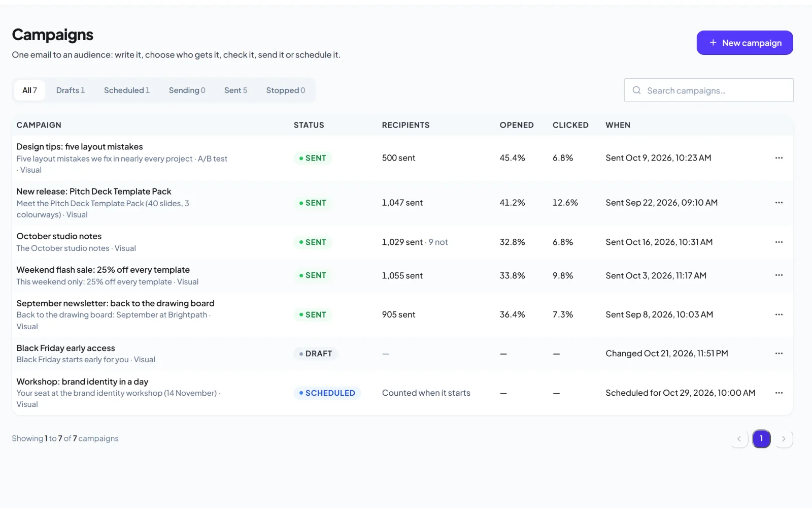812x508 pixels.
Task: Click 'Counted when it starts' cell
Action: 426,393
